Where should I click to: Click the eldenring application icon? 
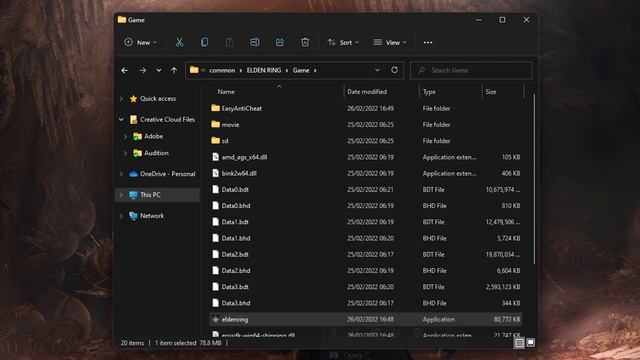216,319
